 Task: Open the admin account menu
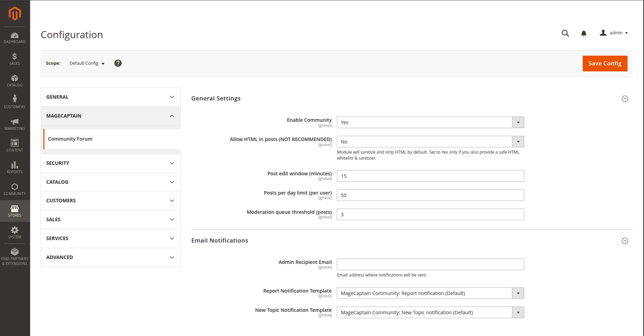coord(614,33)
